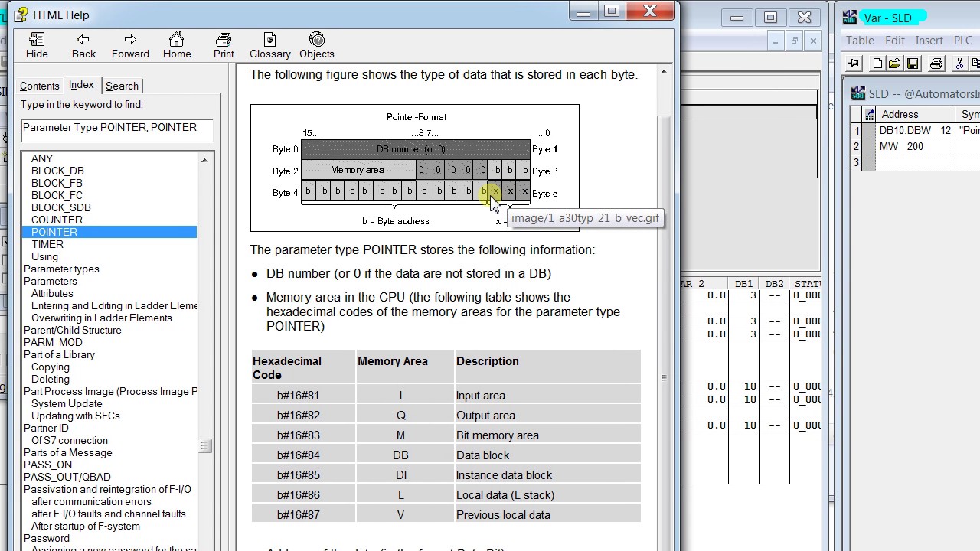The width and height of the screenshot is (980, 551).
Task: Open the Edit menu in Var-SLD
Action: [894, 41]
